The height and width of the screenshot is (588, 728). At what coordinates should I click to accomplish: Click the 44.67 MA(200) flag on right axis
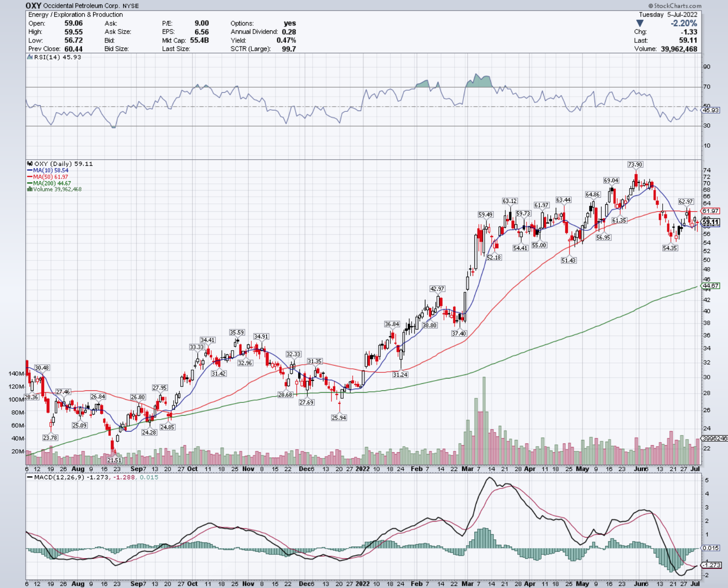(710, 286)
